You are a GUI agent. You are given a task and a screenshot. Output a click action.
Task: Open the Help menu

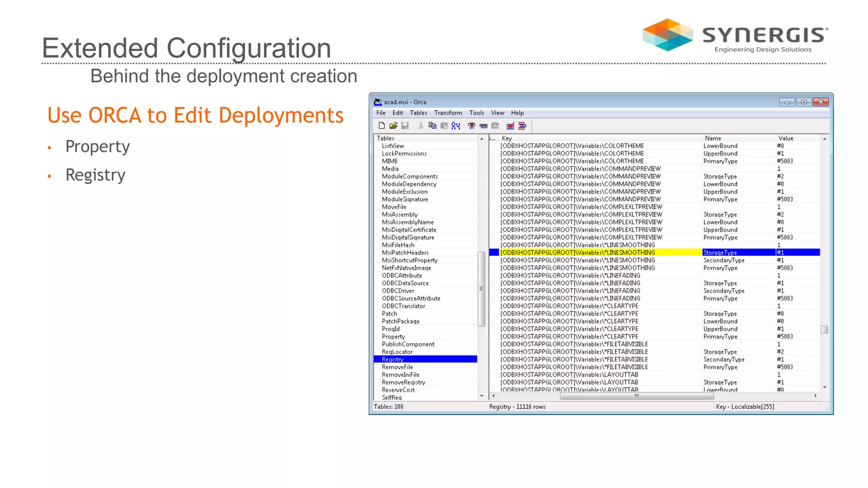pyautogui.click(x=517, y=113)
